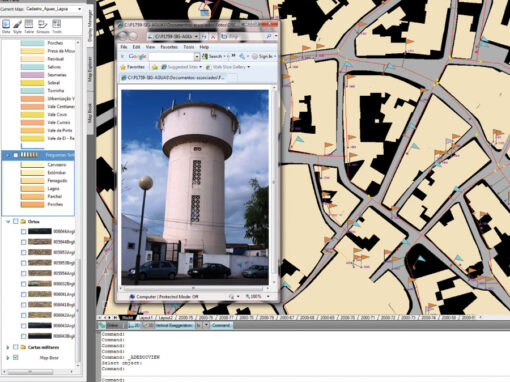This screenshot has height=382, width=510.
Task: Open the Favorites menu in browser
Action: [x=169, y=47]
